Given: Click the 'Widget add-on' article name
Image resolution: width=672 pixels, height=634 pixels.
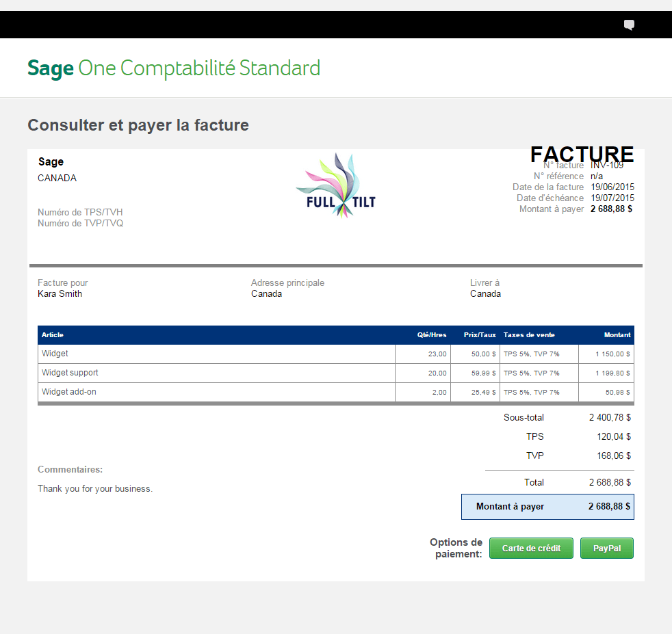Looking at the screenshot, I should [x=69, y=392].
